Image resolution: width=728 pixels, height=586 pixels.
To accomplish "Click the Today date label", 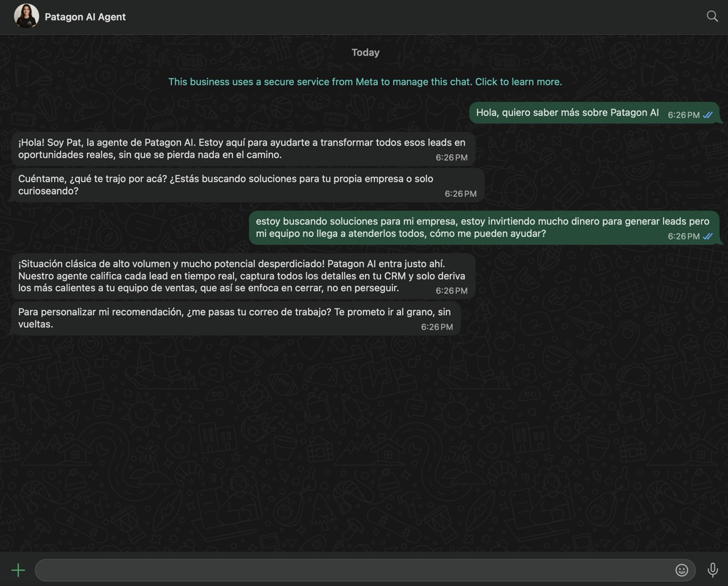I will coord(365,52).
